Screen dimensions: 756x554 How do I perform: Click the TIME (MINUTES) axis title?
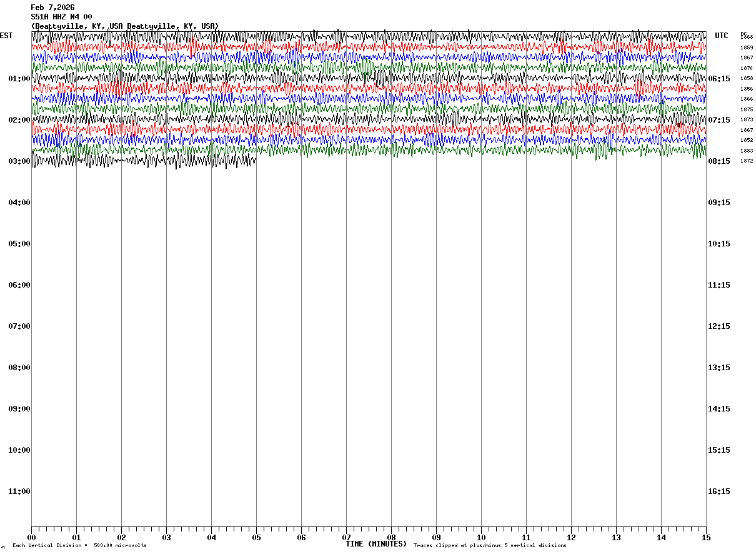tap(377, 544)
